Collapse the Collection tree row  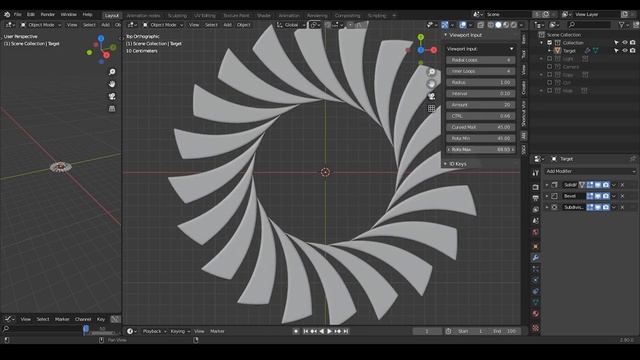(542, 42)
